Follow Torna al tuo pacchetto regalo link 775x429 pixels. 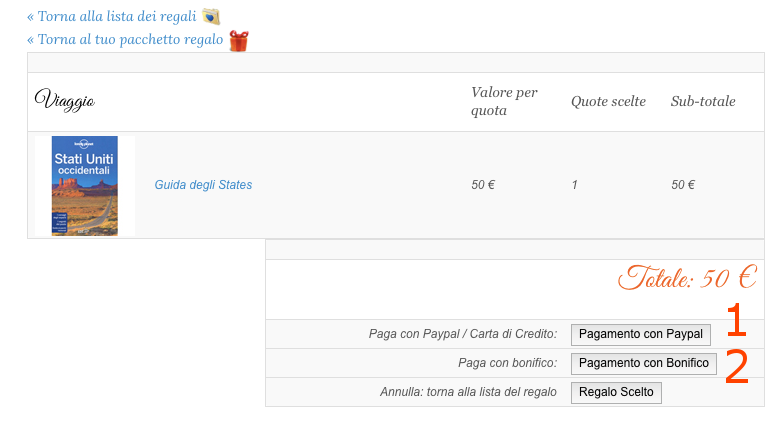pyautogui.click(x=125, y=39)
